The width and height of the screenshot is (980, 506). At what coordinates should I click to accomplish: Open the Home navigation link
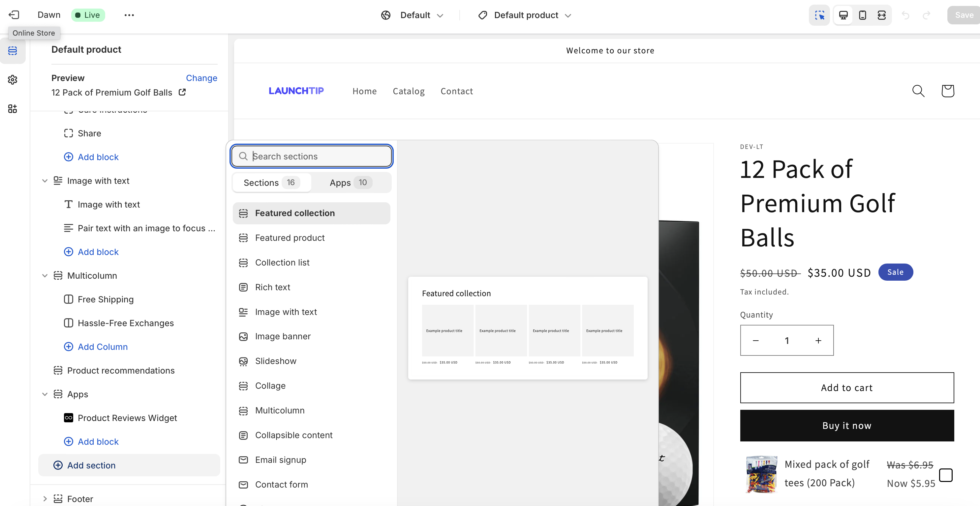coord(364,91)
